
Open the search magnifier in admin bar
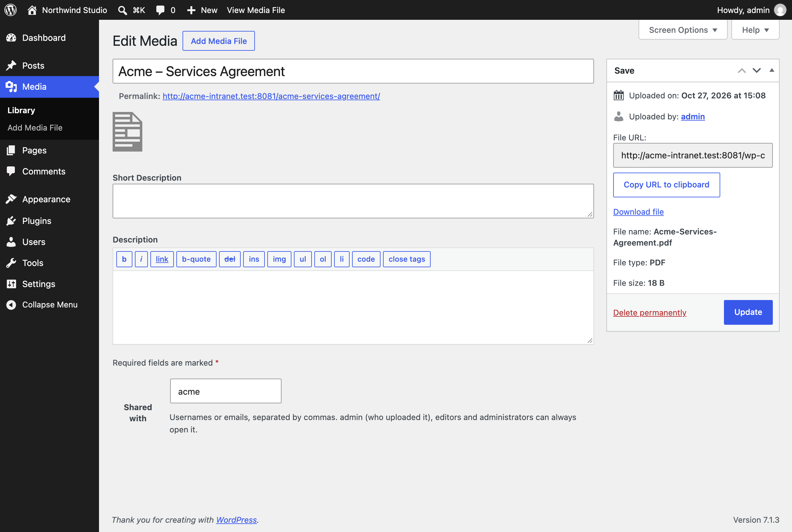point(123,10)
